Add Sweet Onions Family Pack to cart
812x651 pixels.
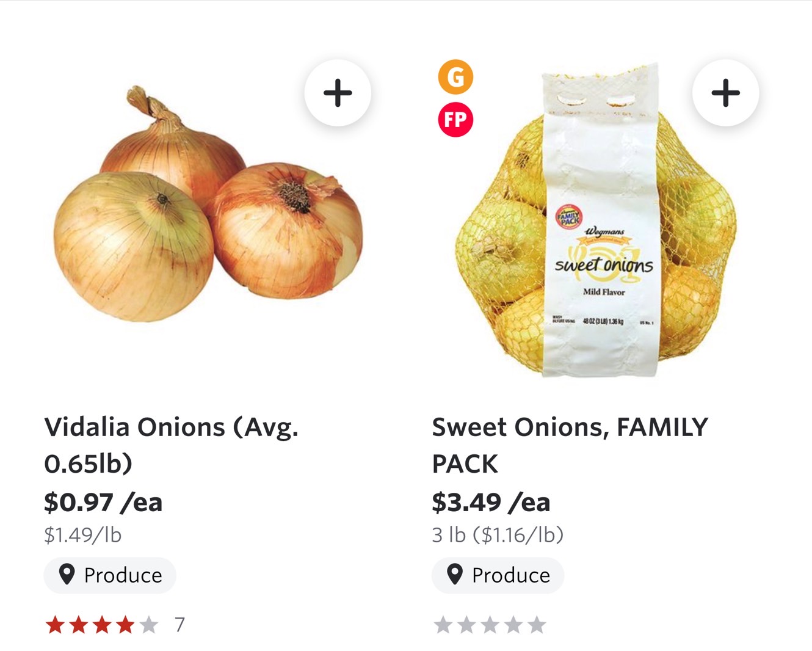tap(725, 93)
